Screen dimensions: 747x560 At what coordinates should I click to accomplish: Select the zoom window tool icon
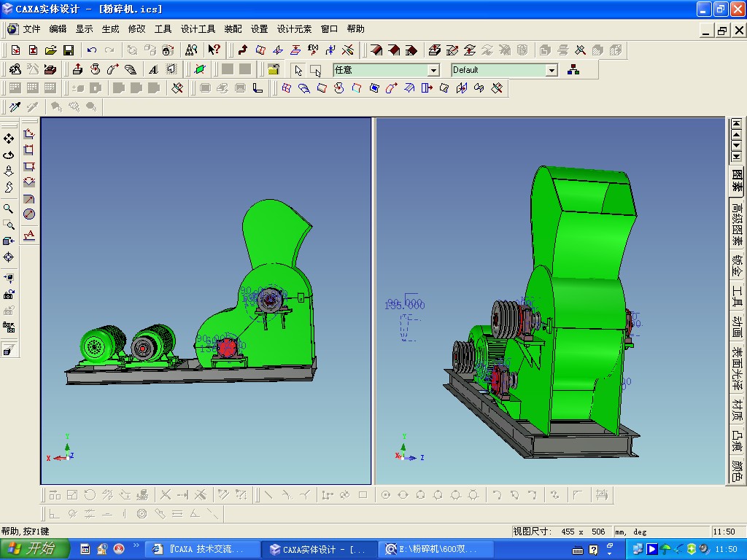[9, 225]
